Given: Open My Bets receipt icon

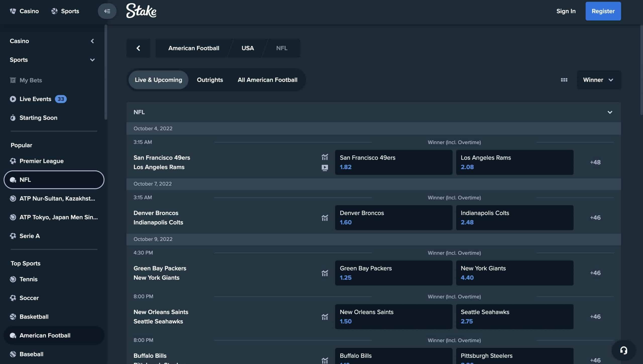Looking at the screenshot, I should [13, 80].
